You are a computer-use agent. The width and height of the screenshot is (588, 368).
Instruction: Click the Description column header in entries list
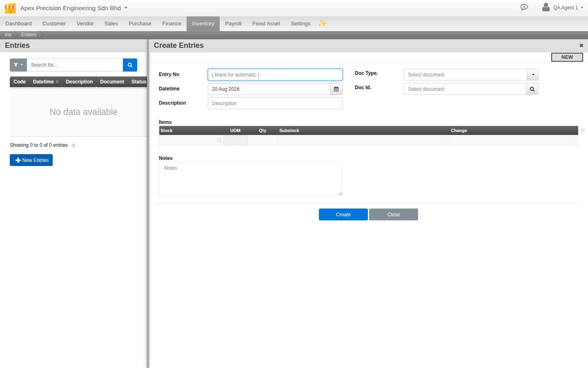[x=79, y=82]
